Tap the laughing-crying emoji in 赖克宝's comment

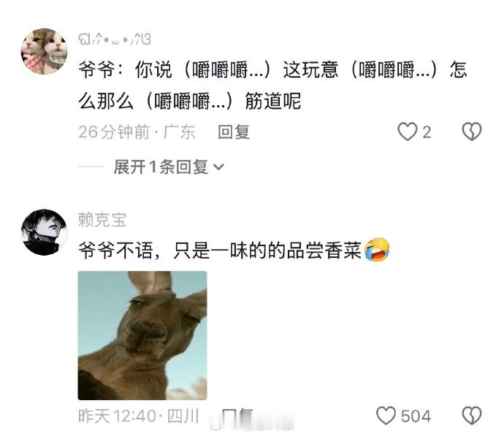[x=377, y=250]
